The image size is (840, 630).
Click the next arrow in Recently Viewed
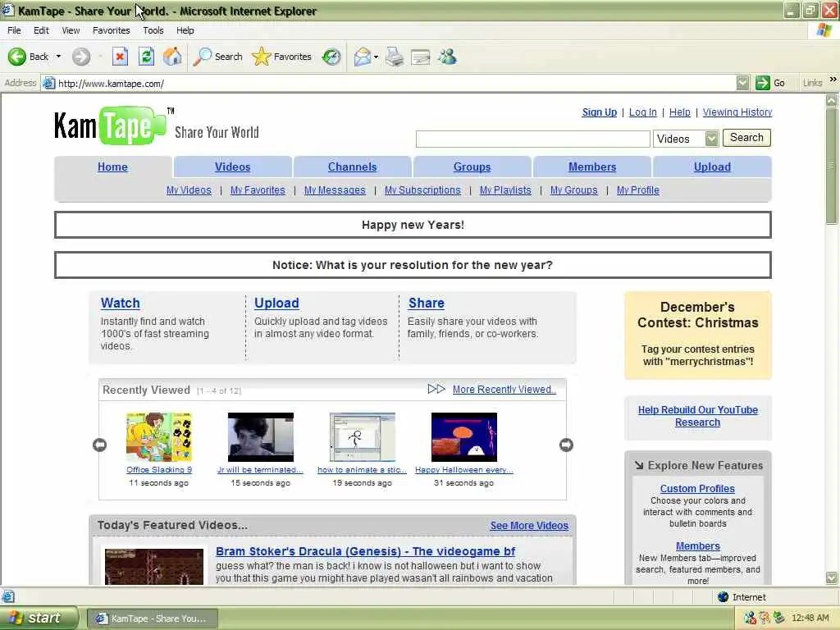point(566,445)
